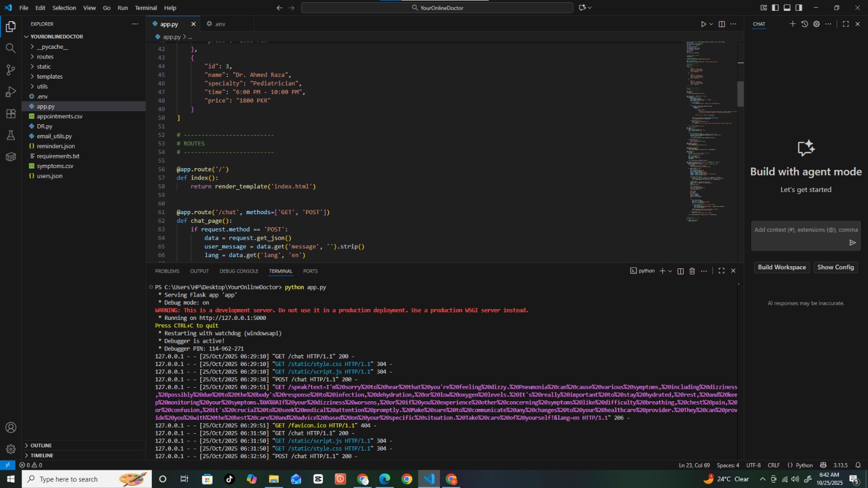The image size is (868, 488).
Task: Toggle the secondary side bar visibility
Action: pyautogui.click(x=799, y=8)
